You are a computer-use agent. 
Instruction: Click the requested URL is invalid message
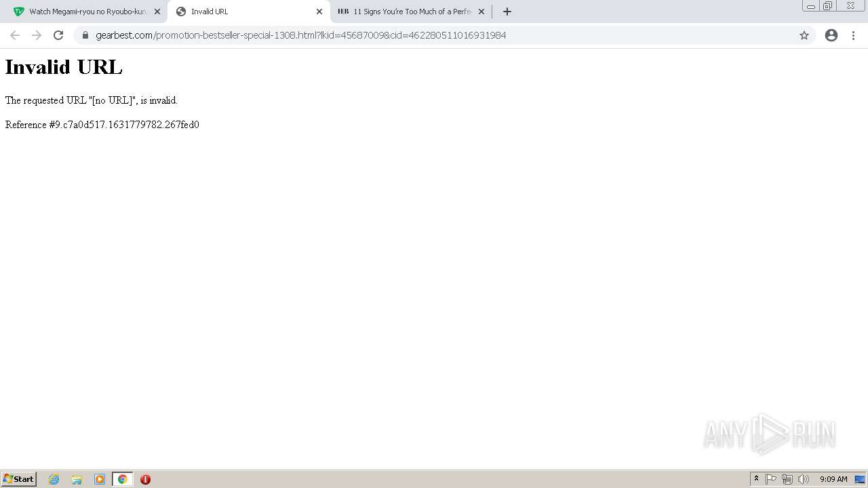coord(92,100)
